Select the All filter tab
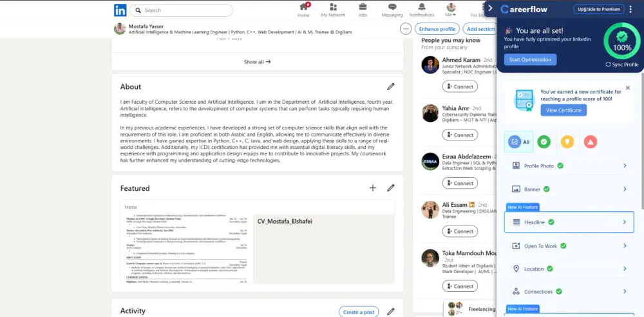 tap(518, 142)
